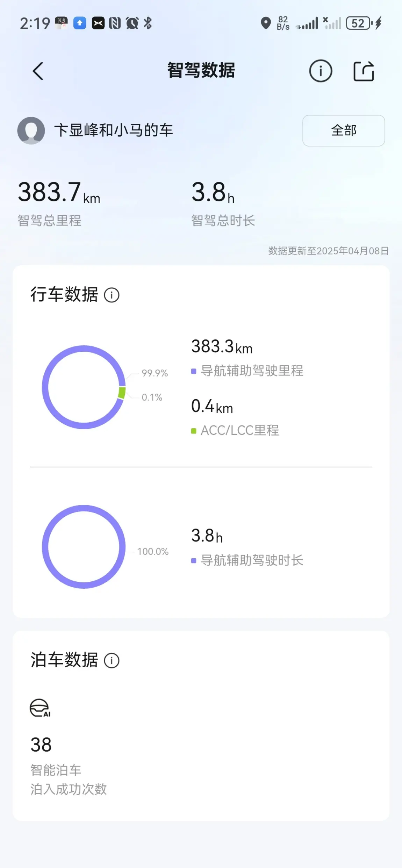Tap the 38 parking success count
The width and height of the screenshot is (402, 868).
(41, 745)
